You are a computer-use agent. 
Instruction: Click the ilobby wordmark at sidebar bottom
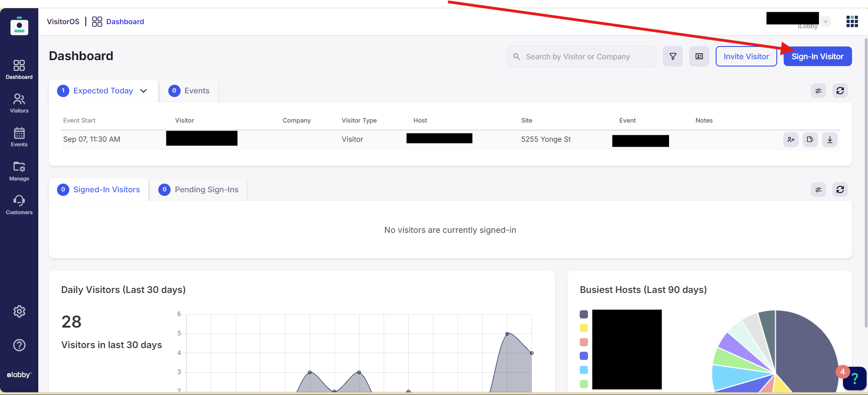(x=19, y=375)
